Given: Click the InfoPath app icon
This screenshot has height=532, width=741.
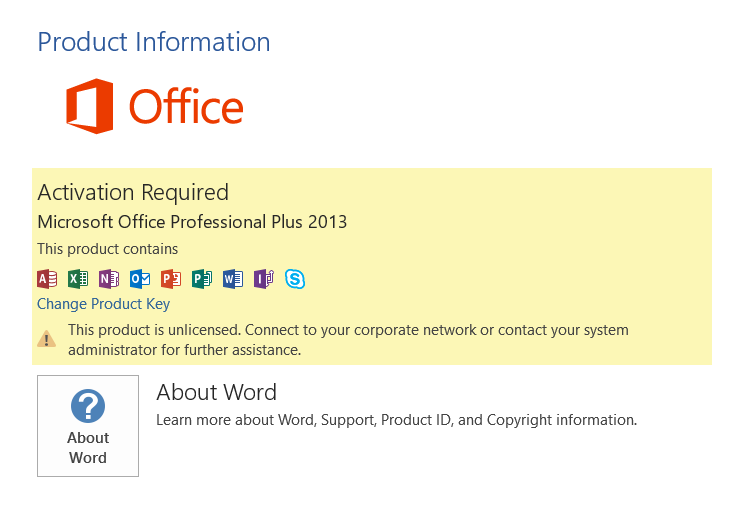Looking at the screenshot, I should click(264, 279).
